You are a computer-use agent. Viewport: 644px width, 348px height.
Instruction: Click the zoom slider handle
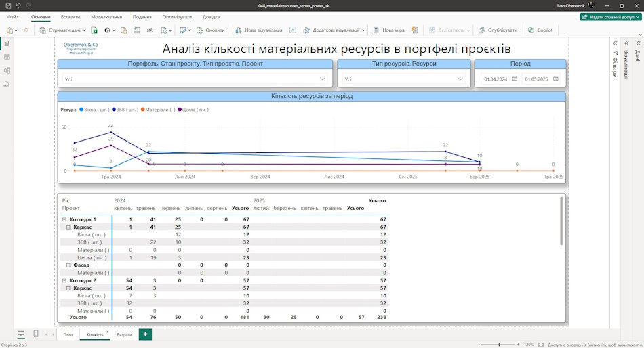499,345
